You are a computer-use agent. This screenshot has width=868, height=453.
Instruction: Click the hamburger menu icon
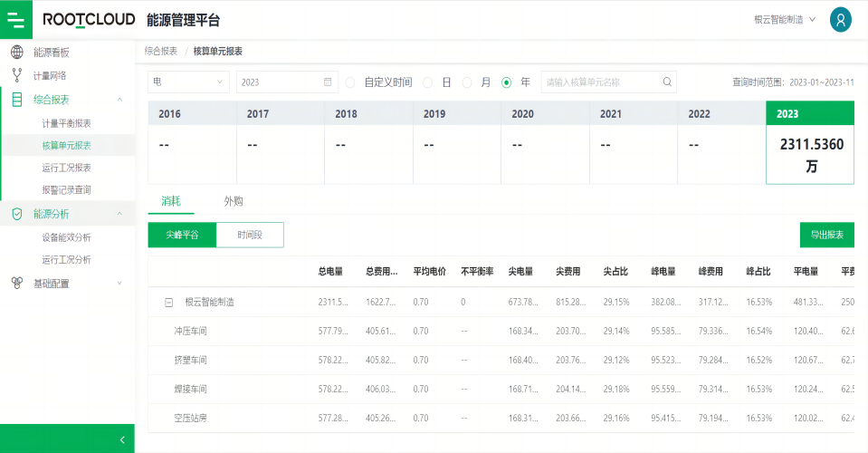(15, 19)
